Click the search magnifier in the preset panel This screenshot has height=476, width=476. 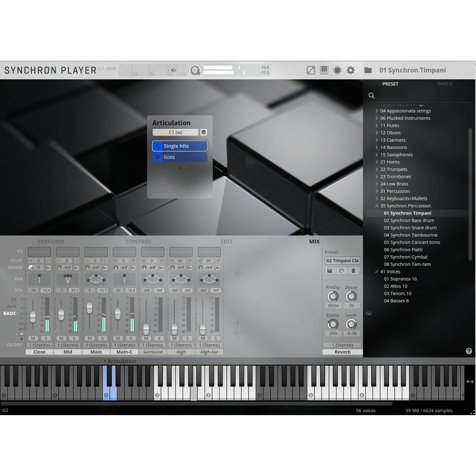(x=371, y=96)
